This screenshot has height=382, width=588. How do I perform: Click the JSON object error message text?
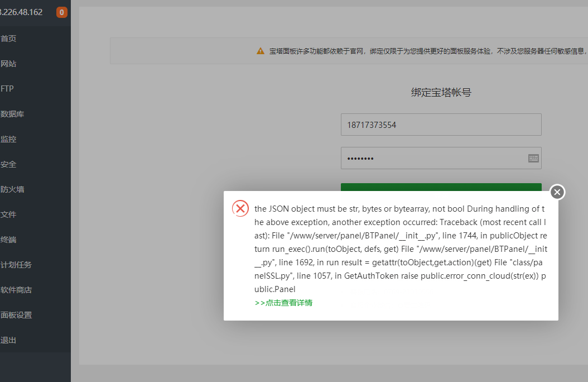point(401,249)
